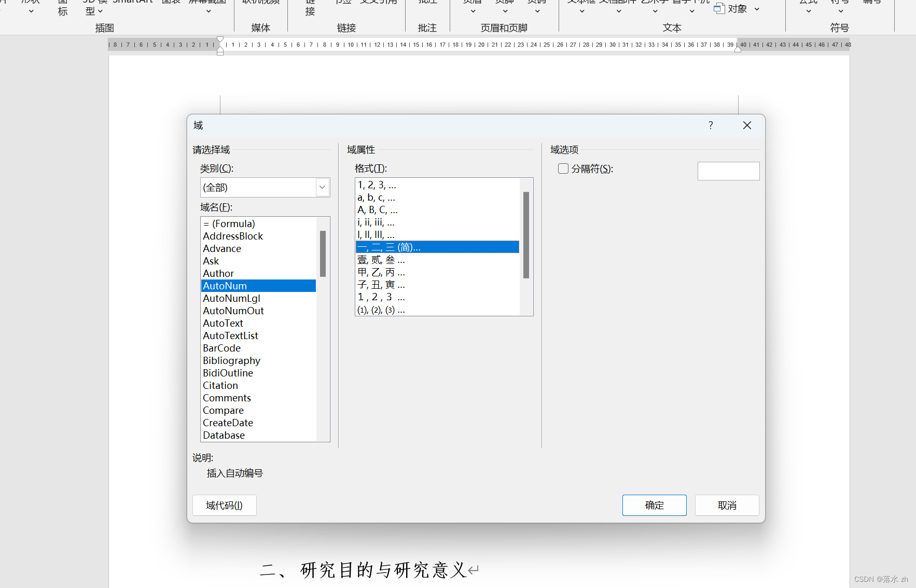This screenshot has width=916, height=588.
Task: Choose format '甲, 乙, 丙 ...'
Action: [x=437, y=272]
